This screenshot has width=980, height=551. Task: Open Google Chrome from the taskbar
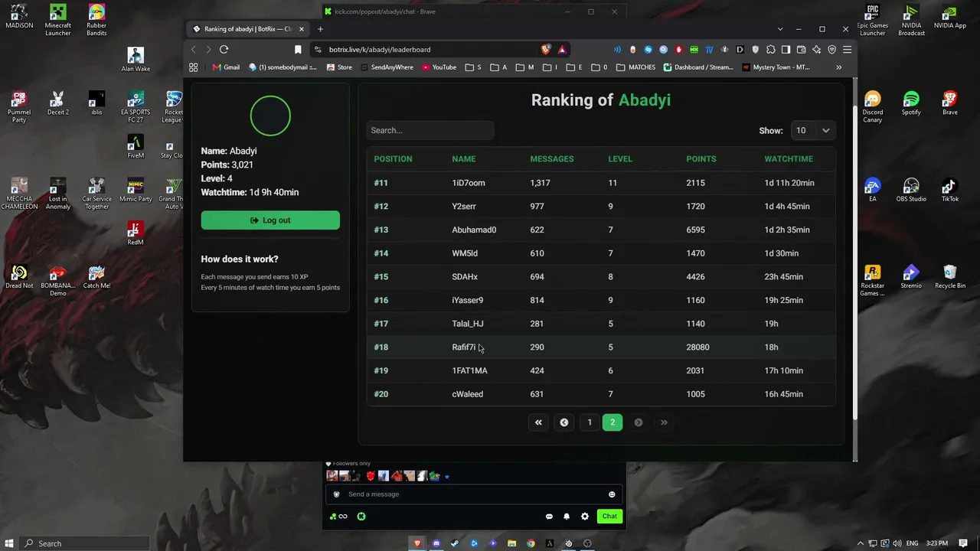click(531, 543)
